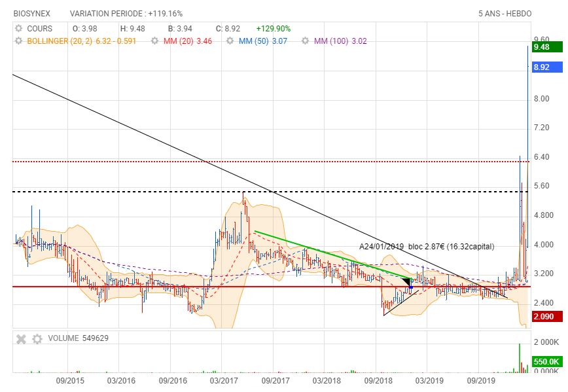
Task: Click the VARIATION PERIODE +119.16% text
Action: (x=126, y=14)
